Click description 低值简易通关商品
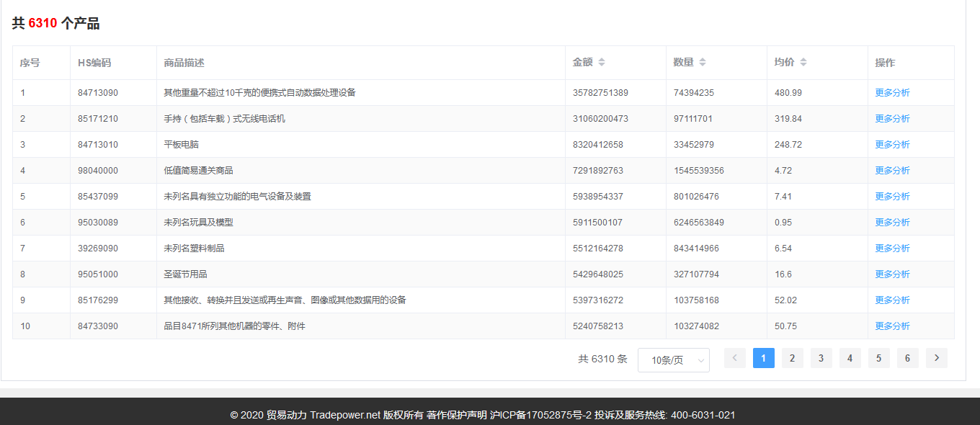 198,171
